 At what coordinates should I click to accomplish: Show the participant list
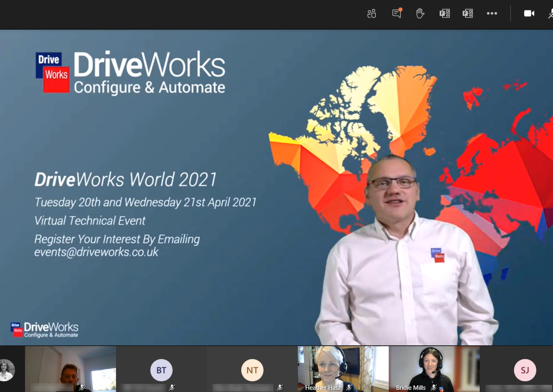372,13
